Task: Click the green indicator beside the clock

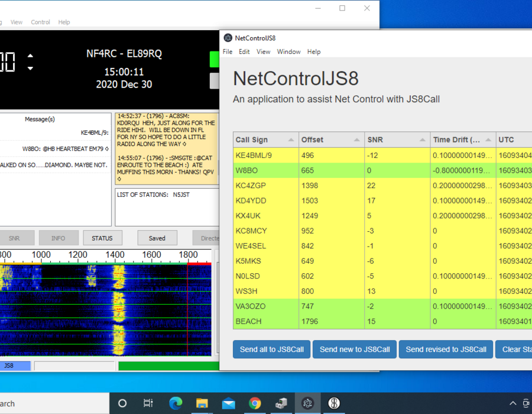Action: (214, 59)
